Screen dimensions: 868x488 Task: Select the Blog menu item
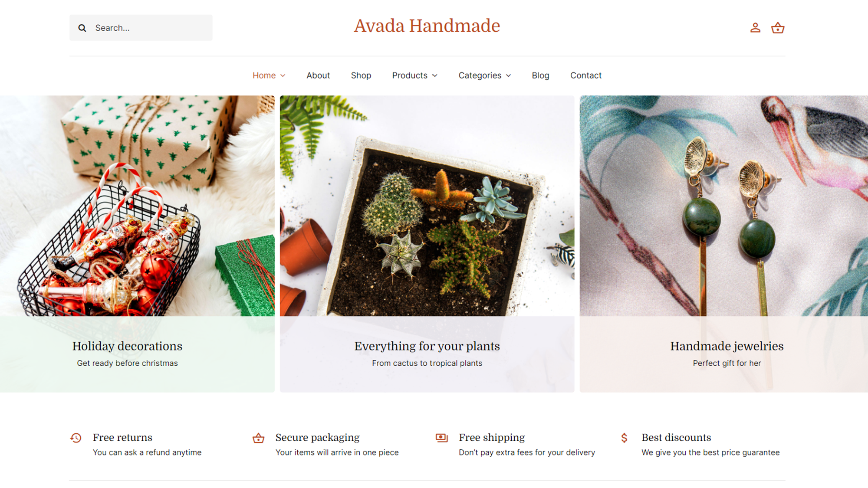[x=541, y=75]
